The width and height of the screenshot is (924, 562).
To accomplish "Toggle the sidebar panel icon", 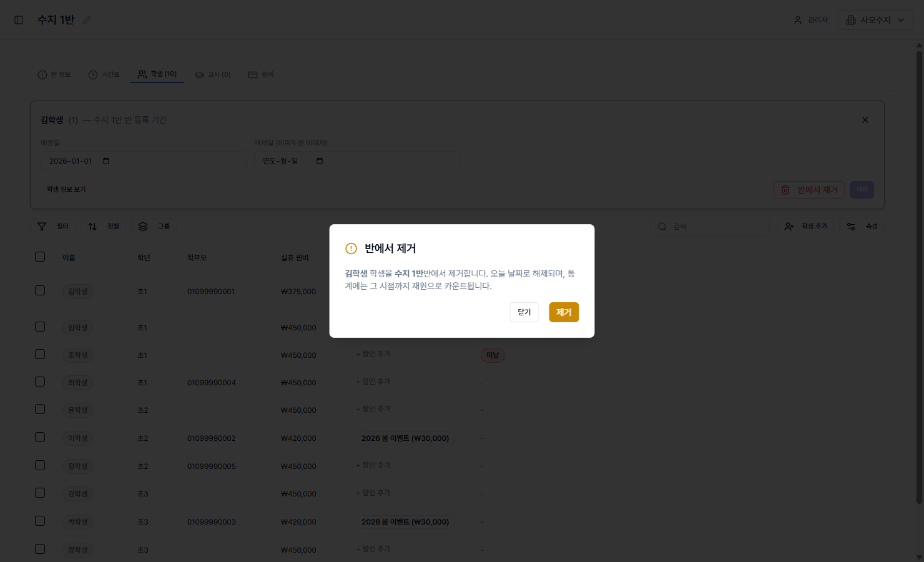I will pyautogui.click(x=19, y=20).
